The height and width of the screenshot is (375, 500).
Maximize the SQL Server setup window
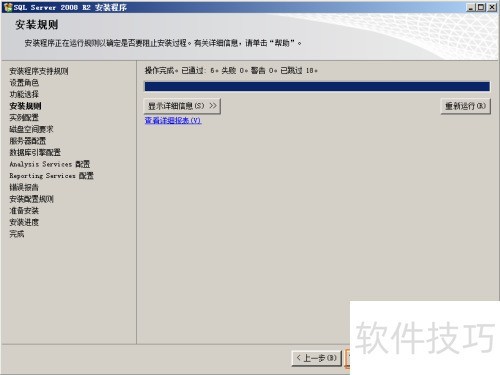point(481,7)
